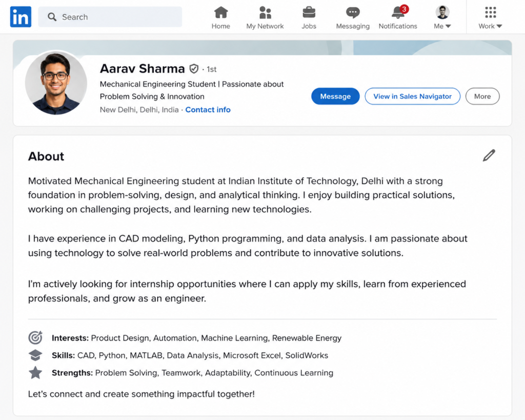Click the Message button
Screen dimensions: 525x420
[335, 96]
